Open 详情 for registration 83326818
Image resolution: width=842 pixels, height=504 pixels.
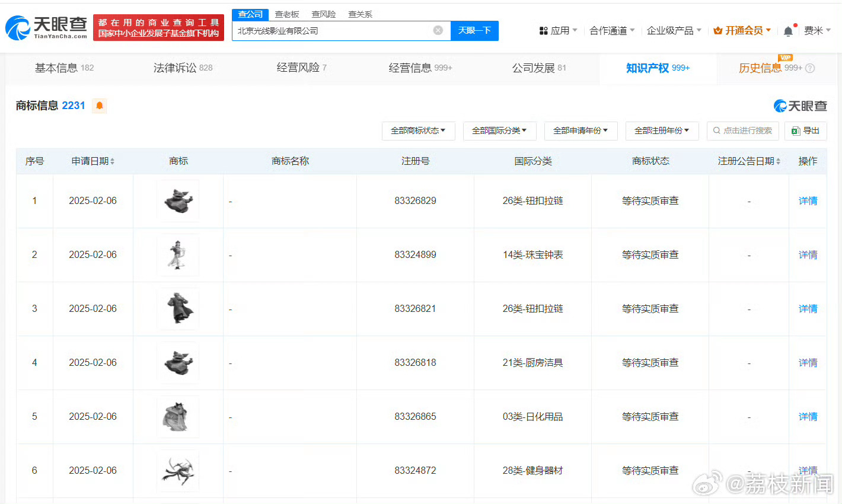pos(808,363)
